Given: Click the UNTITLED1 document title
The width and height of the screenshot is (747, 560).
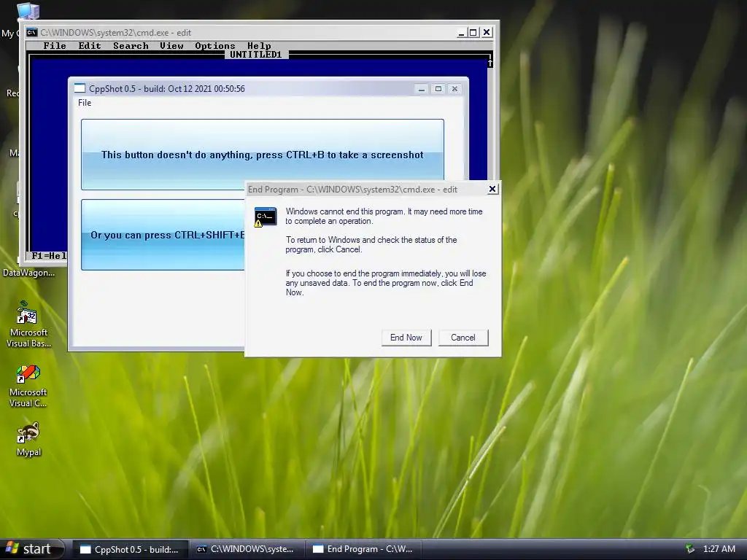Looking at the screenshot, I should pyautogui.click(x=256, y=55).
